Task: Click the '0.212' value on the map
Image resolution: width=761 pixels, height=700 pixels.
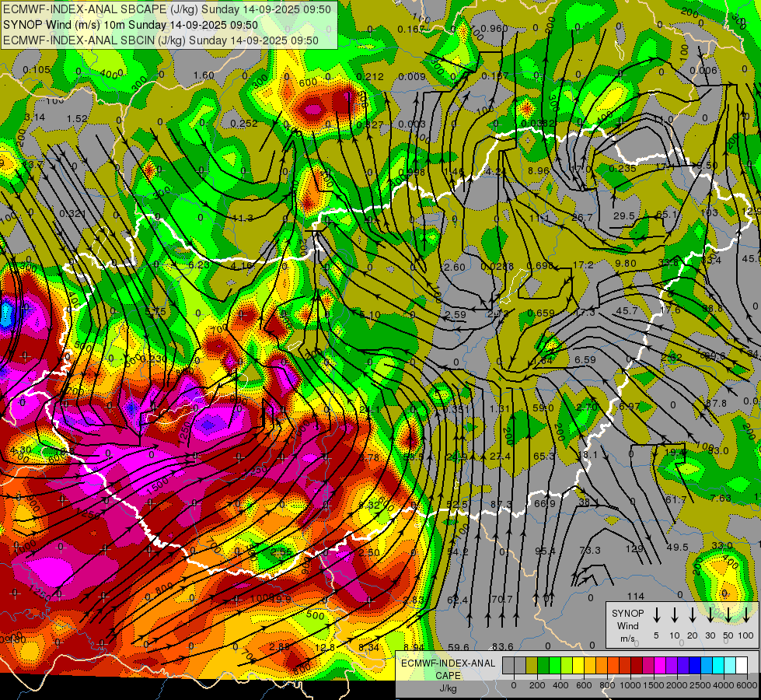Action: [x=370, y=76]
